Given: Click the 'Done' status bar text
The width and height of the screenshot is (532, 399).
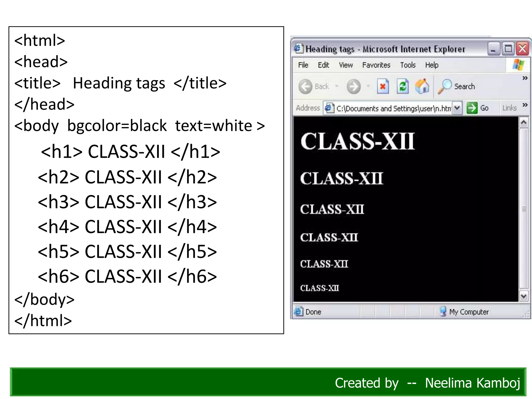Looking at the screenshot, I should tap(313, 312).
